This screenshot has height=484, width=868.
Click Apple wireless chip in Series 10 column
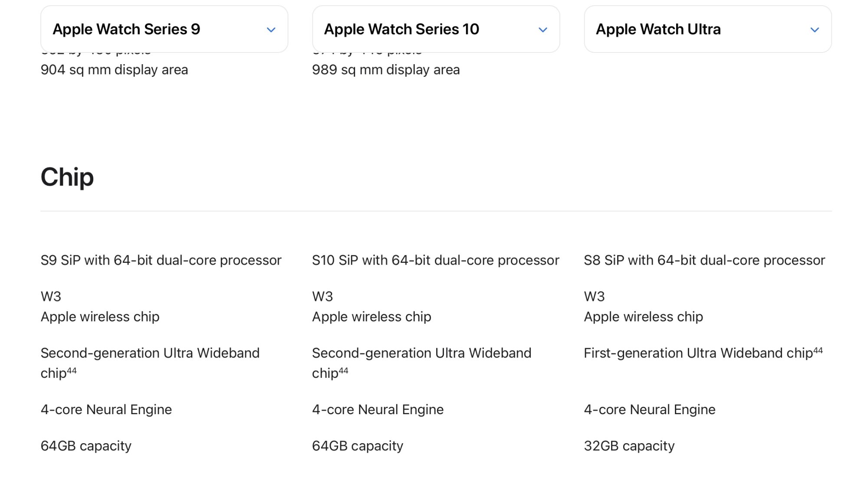372,317
